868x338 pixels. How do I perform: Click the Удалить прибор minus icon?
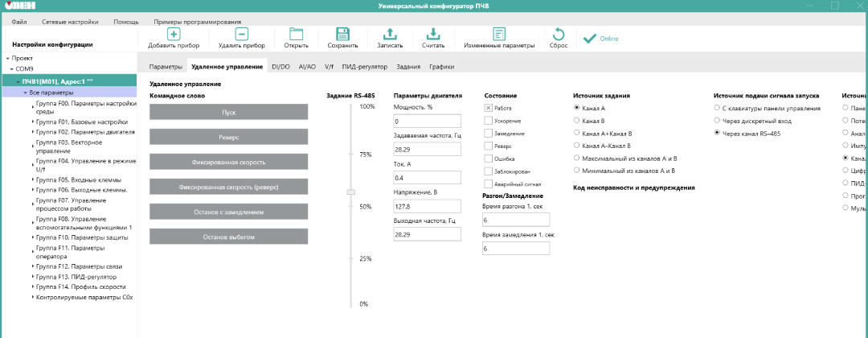coord(241,34)
